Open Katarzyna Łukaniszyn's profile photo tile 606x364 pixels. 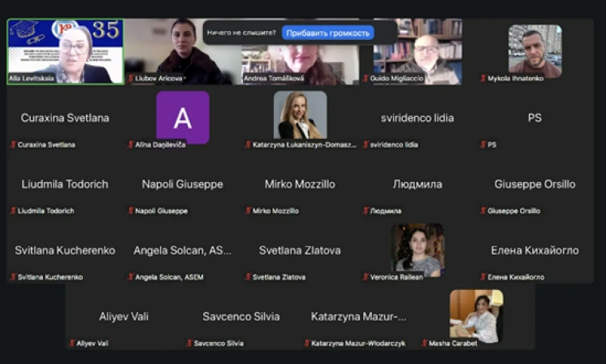click(300, 115)
